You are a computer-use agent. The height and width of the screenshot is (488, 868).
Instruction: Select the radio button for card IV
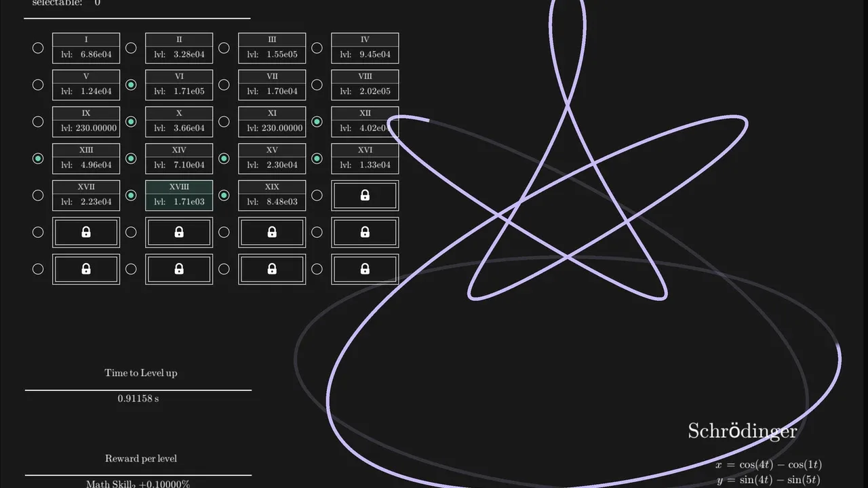tap(317, 48)
